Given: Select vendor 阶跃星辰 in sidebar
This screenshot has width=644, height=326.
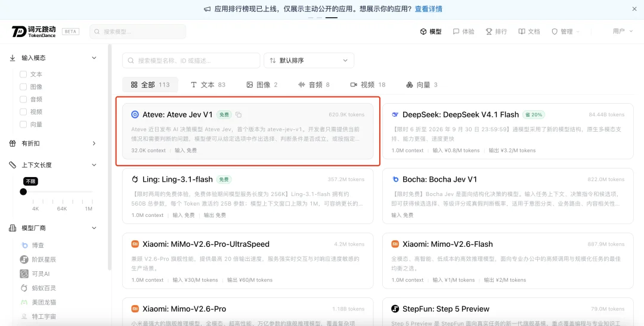Looking at the screenshot, I should click(38, 259).
